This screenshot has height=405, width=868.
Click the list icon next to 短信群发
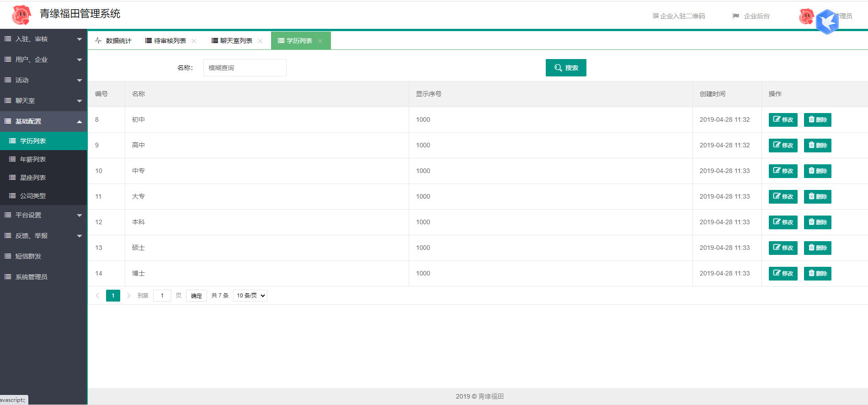point(8,256)
